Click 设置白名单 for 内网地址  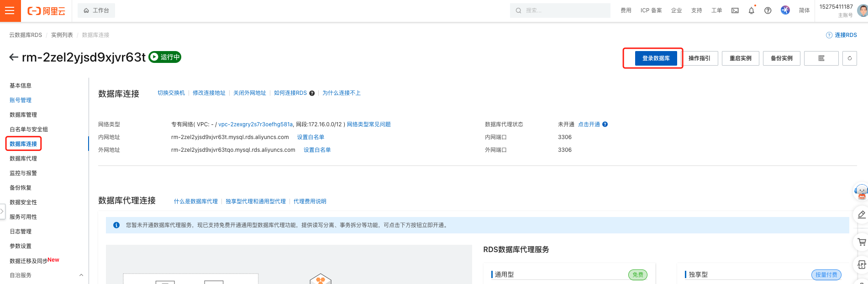[x=311, y=137]
